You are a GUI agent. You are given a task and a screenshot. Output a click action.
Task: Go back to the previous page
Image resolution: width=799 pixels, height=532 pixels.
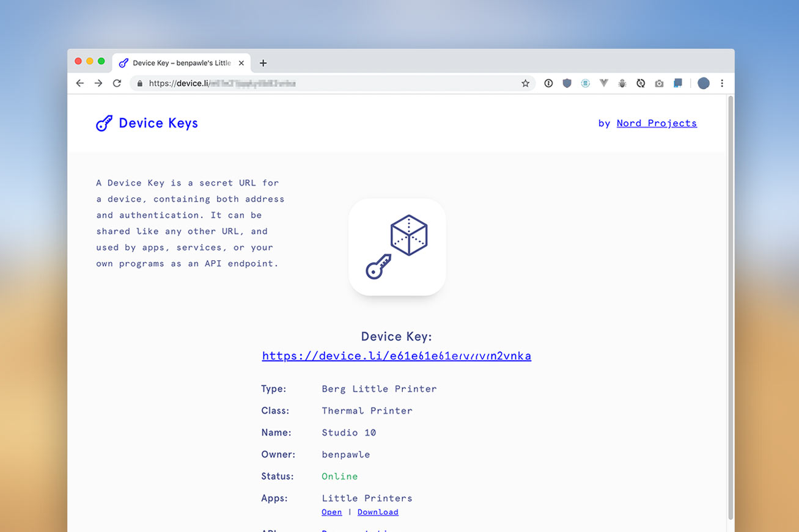[79, 83]
